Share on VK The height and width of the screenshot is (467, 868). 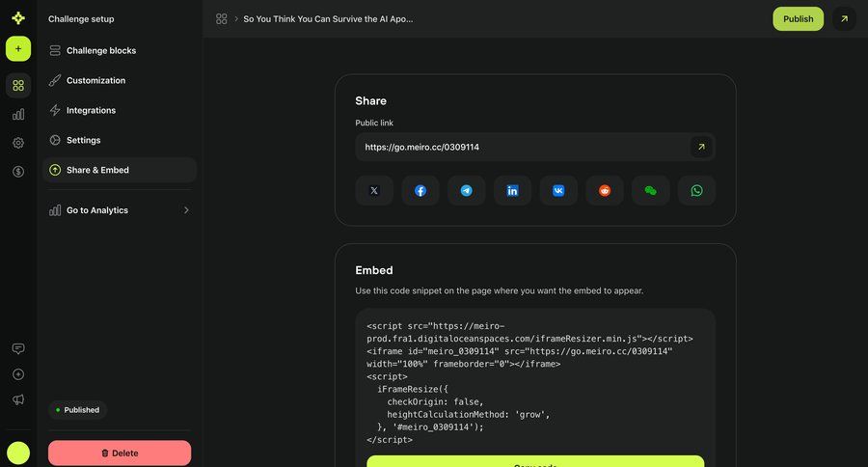pyautogui.click(x=558, y=191)
